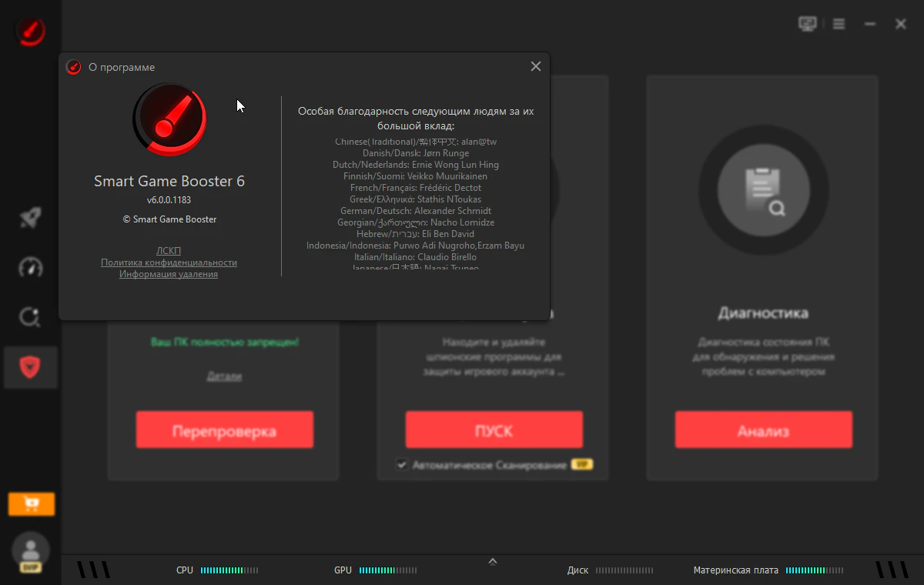Open the rocket Boost section in sidebar

[x=31, y=218]
